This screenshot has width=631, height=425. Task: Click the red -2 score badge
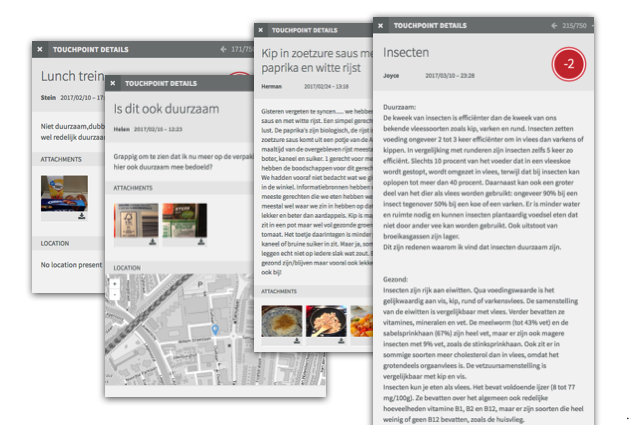click(568, 64)
